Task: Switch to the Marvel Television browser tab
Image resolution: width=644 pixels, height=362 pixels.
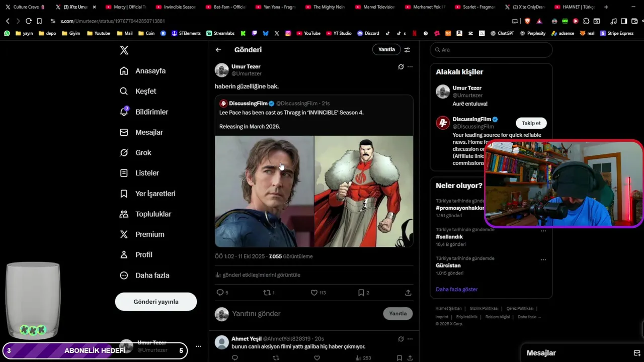Action: tap(375, 7)
